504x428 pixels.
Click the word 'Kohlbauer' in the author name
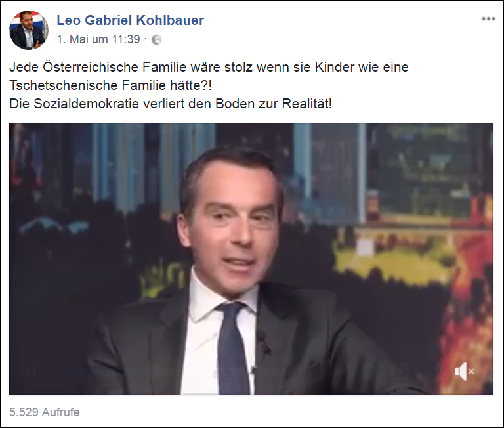(x=170, y=20)
